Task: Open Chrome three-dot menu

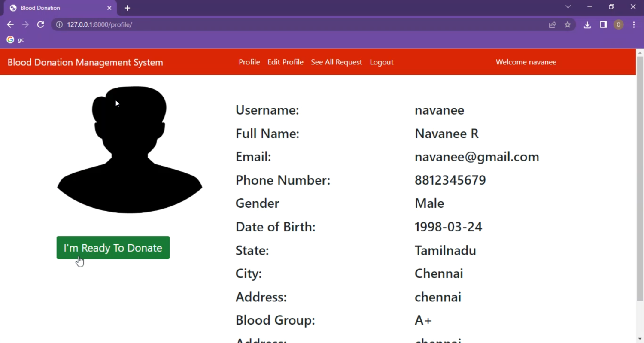Action: click(x=634, y=25)
